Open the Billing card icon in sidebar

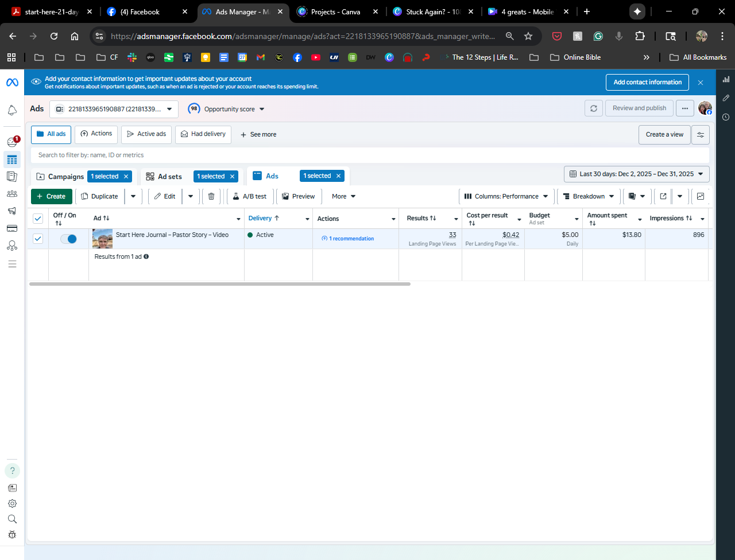click(x=12, y=228)
